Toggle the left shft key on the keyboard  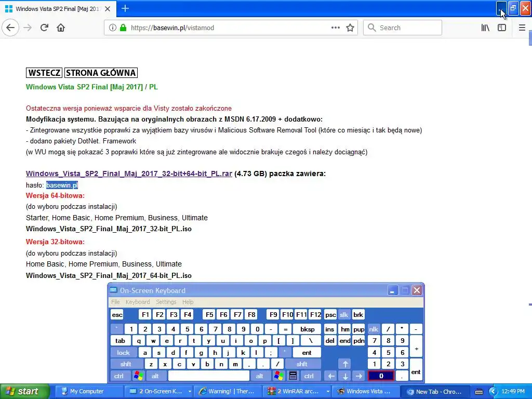click(x=126, y=364)
